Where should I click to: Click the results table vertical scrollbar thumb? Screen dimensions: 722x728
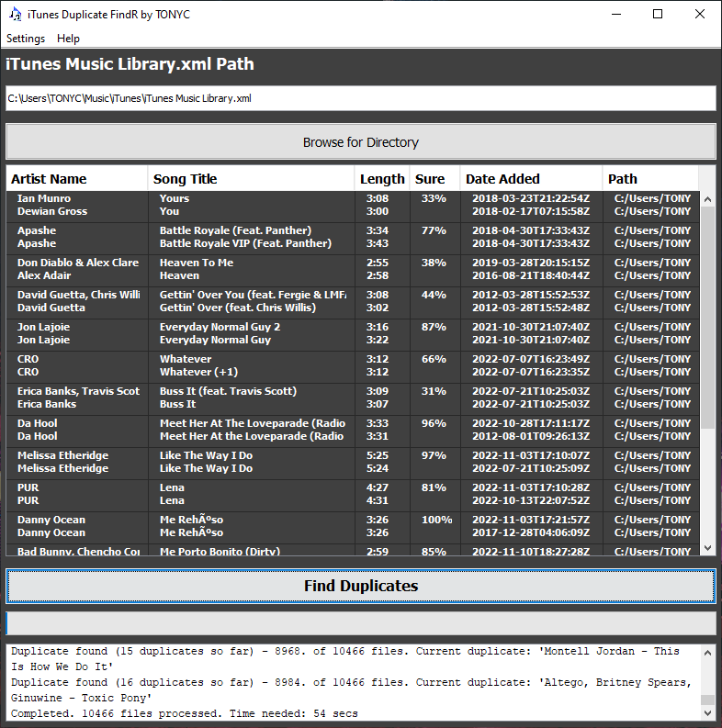point(707,318)
